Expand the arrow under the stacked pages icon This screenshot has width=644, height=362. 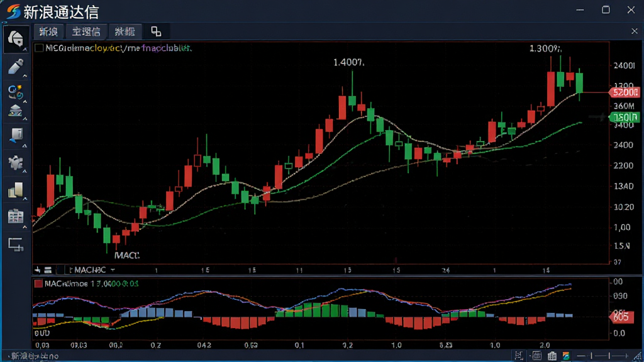coord(25,199)
